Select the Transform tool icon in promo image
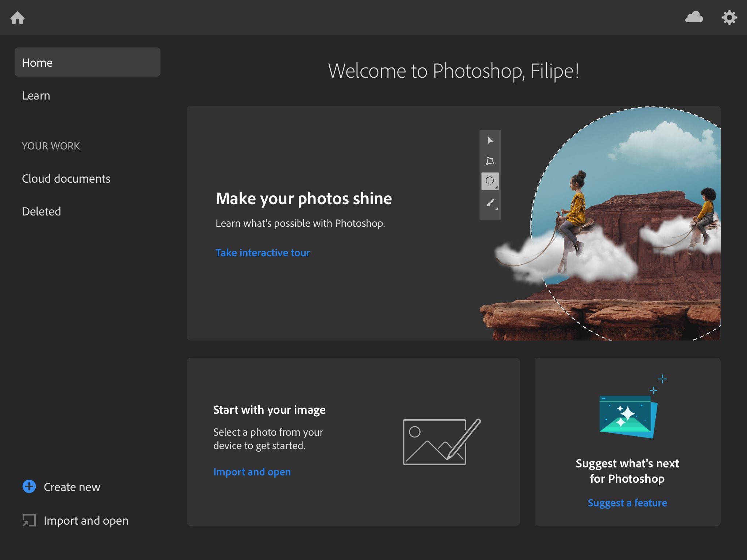Screen dimensions: 747x560 pyautogui.click(x=490, y=161)
